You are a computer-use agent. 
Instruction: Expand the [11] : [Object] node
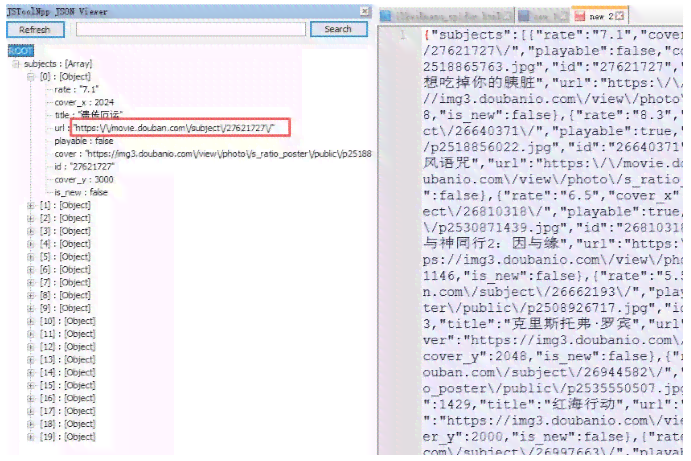pyautogui.click(x=31, y=334)
